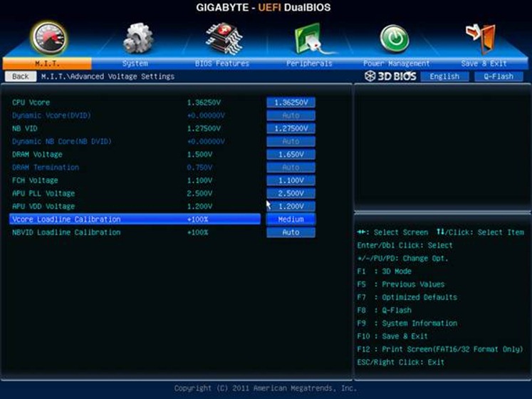The height and width of the screenshot is (399, 532).
Task: Open NB VID 1.27500V option
Action: [291, 128]
